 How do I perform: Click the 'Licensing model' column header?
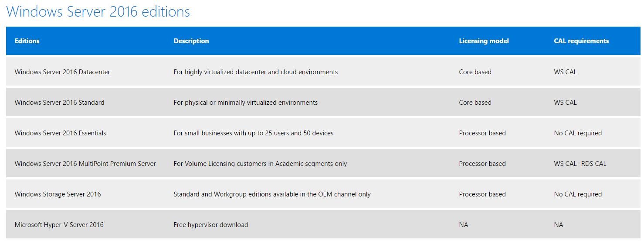pyautogui.click(x=484, y=41)
